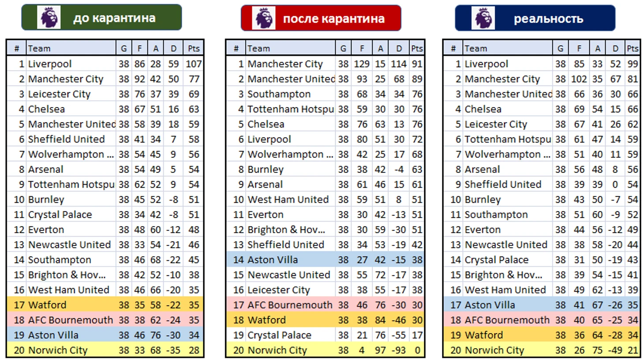Select the green 'до карантина' banner
The width and height of the screenshot is (644, 364).
coord(101,18)
